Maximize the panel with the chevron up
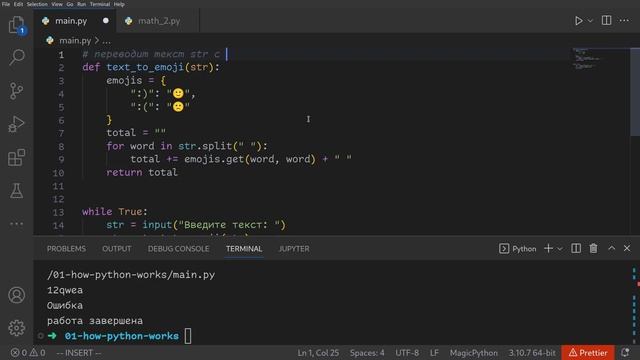 [611, 248]
